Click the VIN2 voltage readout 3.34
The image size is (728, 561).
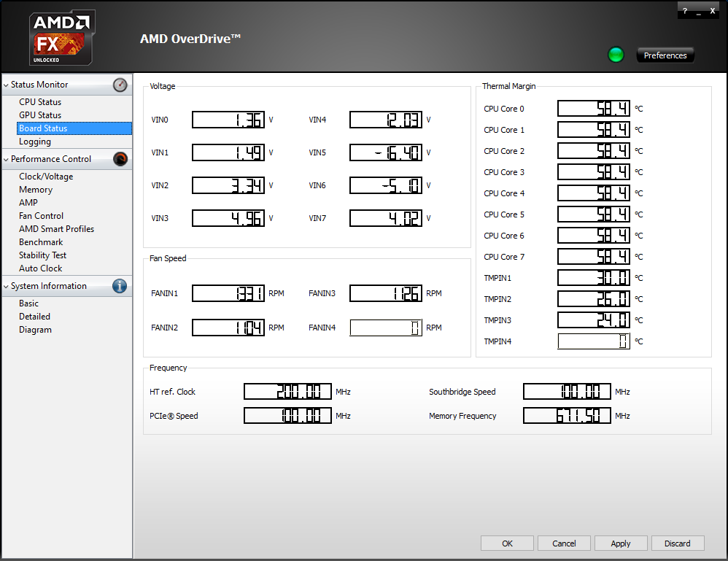point(228,185)
